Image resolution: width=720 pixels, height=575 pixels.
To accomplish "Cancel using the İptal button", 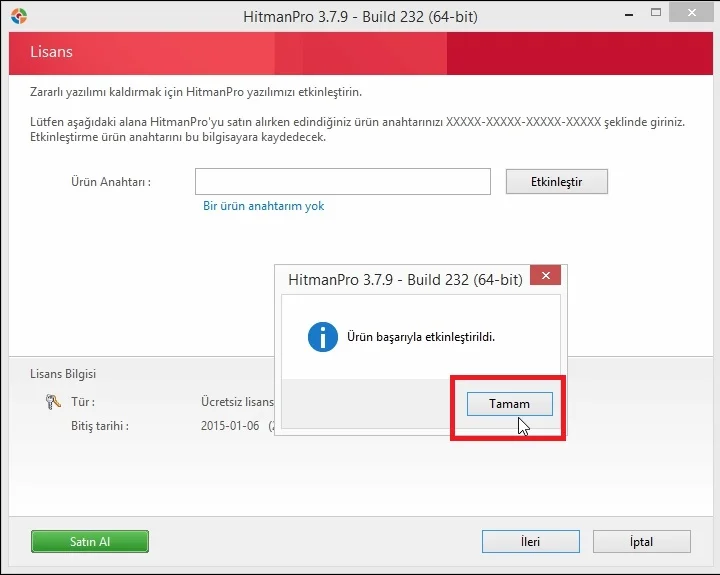I will [x=641, y=541].
